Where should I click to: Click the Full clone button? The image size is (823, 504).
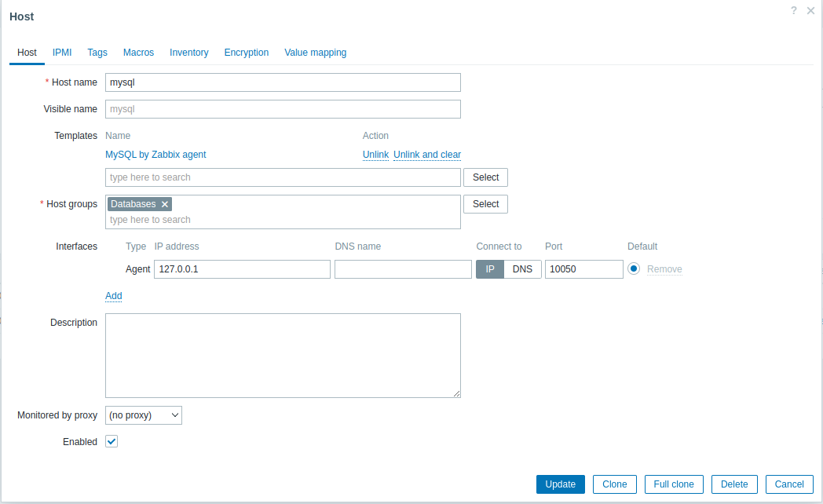pyautogui.click(x=674, y=484)
